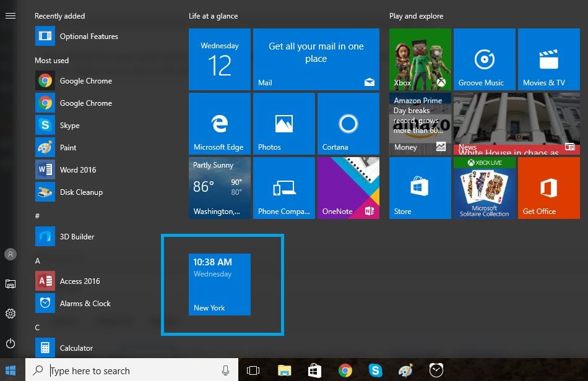Click the 'Type here to search' box
The height and width of the screenshot is (381, 588).
coord(132,370)
